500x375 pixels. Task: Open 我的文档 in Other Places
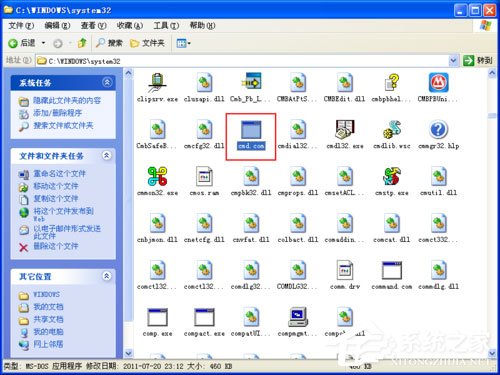click(x=48, y=307)
